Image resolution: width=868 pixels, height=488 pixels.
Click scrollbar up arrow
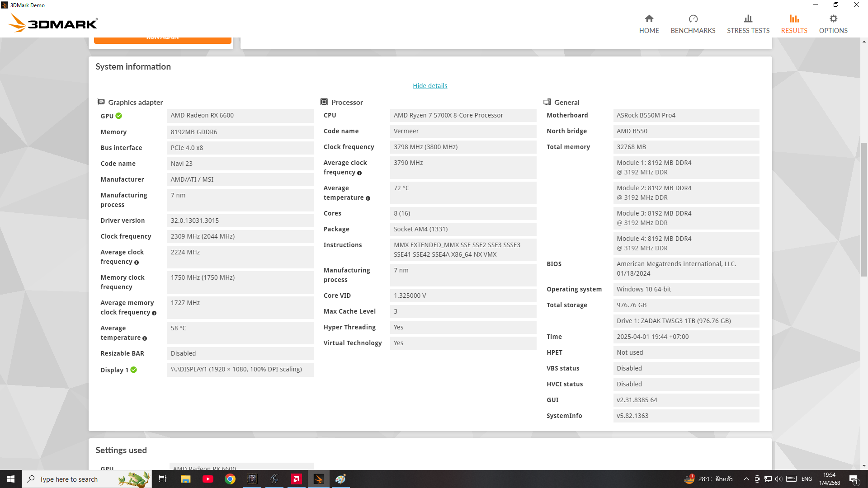864,42
